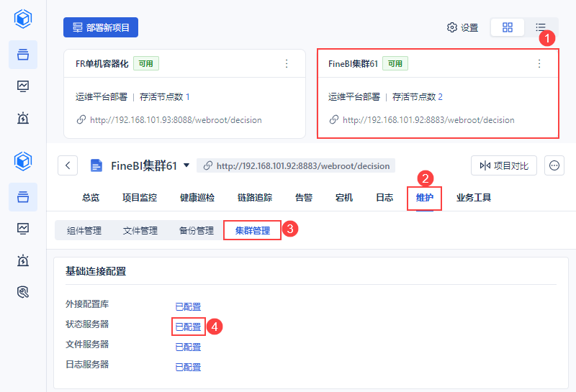Open 设置 with the gear icon
576x392 pixels.
coord(462,27)
